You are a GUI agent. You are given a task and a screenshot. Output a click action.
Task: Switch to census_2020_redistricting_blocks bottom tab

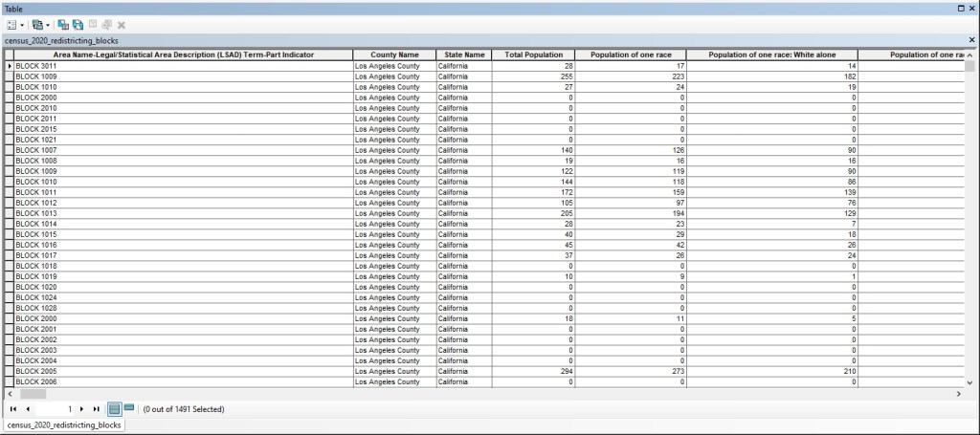tap(64, 425)
